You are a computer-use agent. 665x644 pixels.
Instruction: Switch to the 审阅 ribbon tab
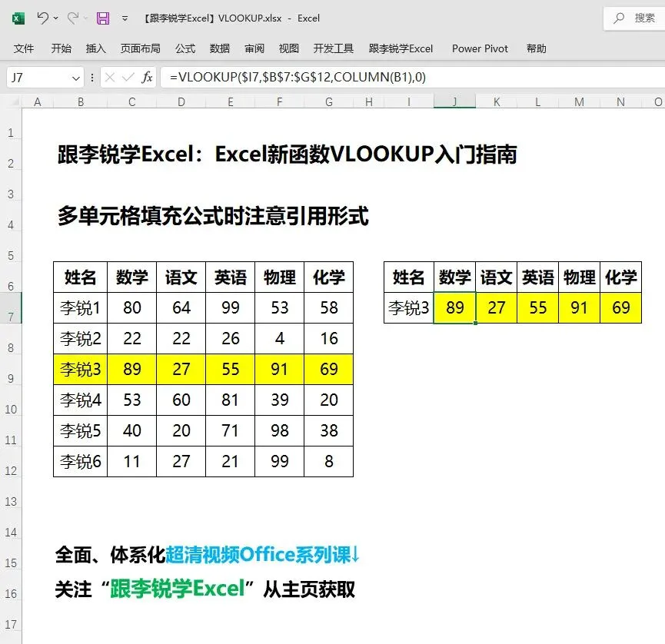254,48
